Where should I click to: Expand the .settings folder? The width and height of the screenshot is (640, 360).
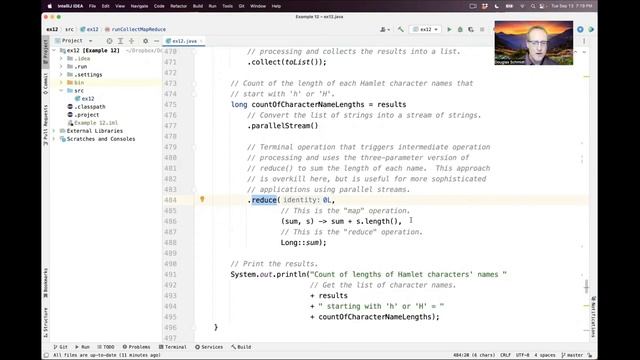pos(61,75)
